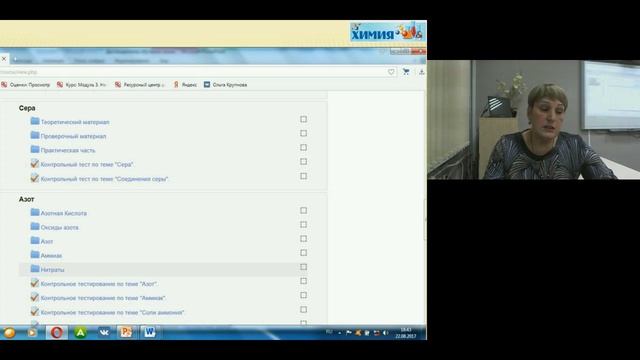The width and height of the screenshot is (640, 360).
Task: Open the Теоретический материал link
Action: click(75, 122)
